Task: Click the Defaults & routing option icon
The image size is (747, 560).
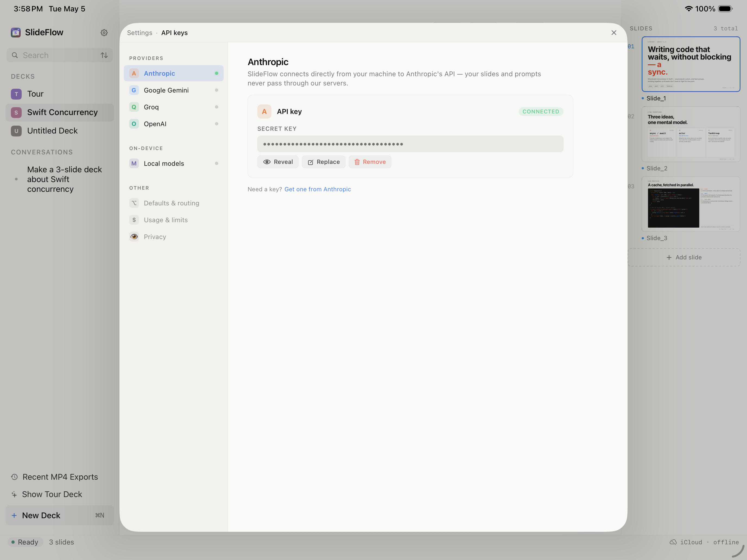Action: coord(134,203)
